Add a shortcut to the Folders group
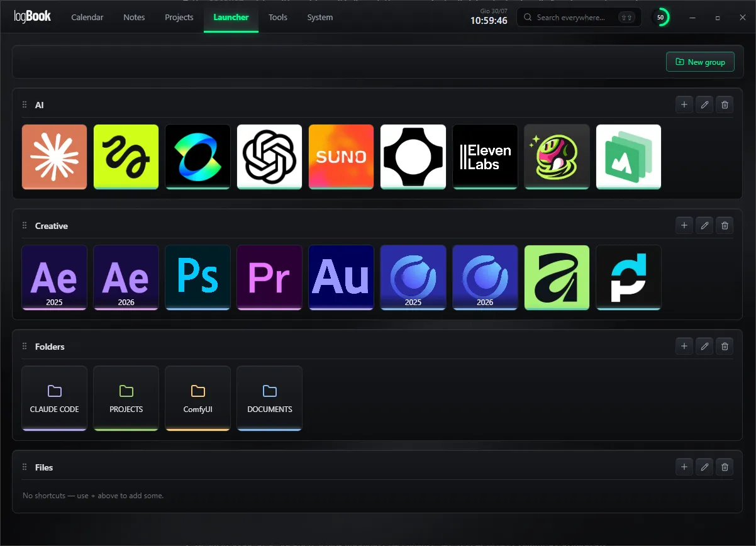Viewport: 756px width, 546px height. (x=684, y=346)
